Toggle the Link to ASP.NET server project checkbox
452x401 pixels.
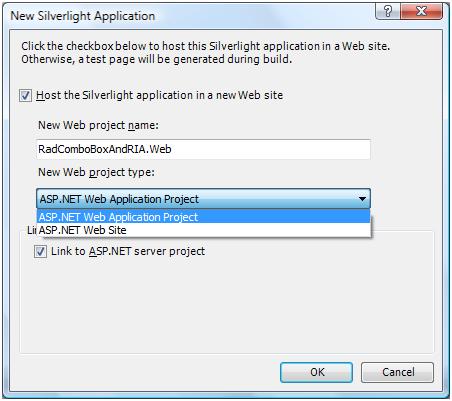40,251
